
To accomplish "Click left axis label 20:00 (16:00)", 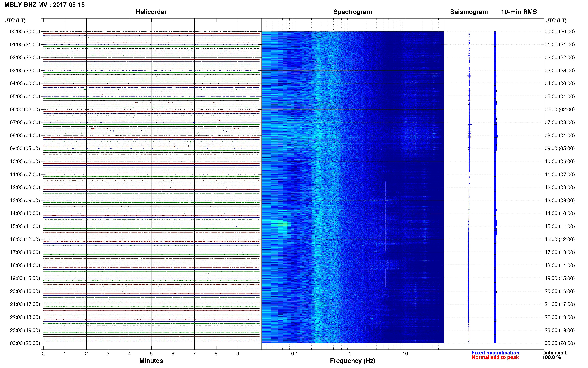I will point(25,291).
